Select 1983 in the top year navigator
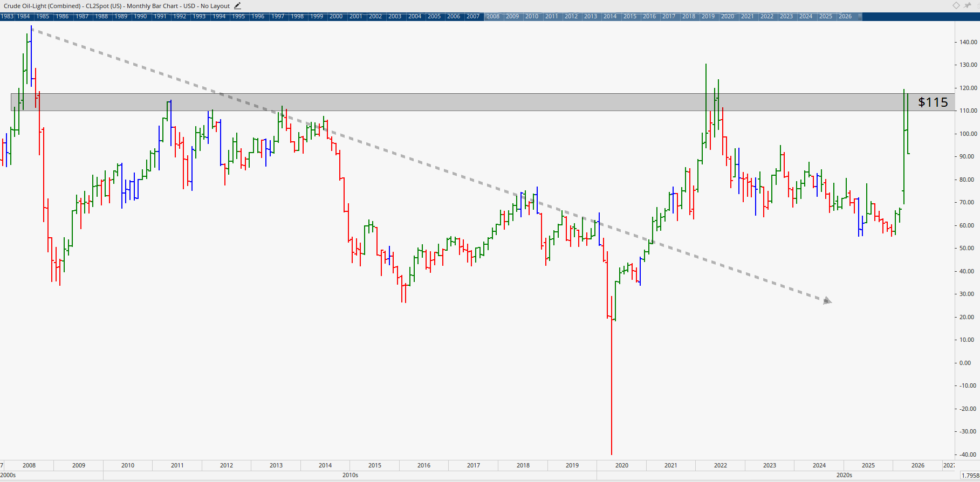The image size is (980, 482). (7, 17)
